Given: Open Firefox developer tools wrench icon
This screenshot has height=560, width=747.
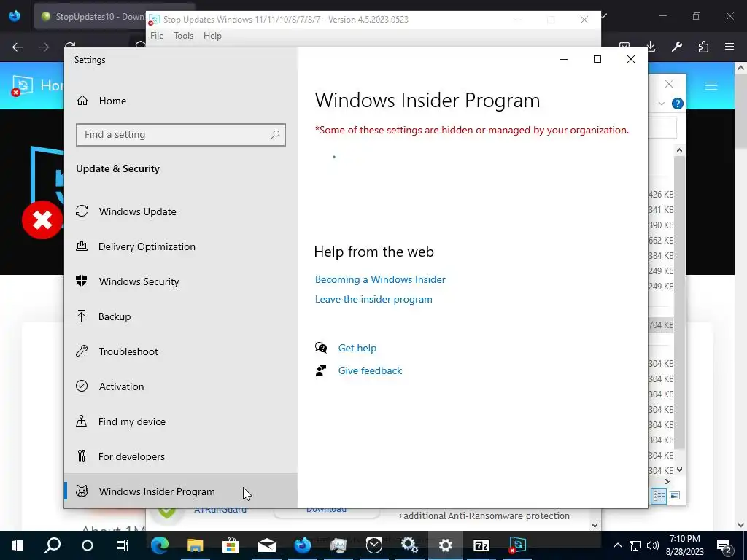Looking at the screenshot, I should pos(677,47).
